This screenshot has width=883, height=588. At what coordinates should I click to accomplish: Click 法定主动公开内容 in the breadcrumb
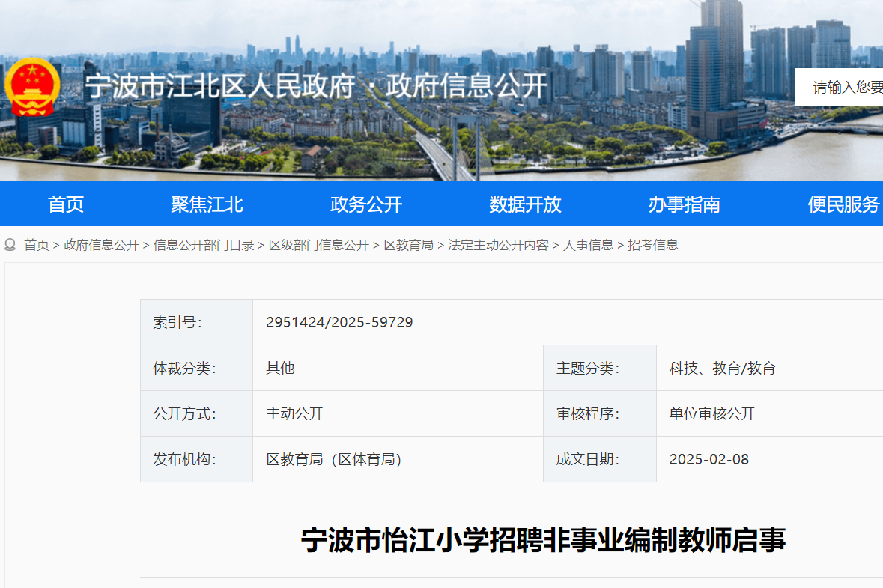coord(498,245)
